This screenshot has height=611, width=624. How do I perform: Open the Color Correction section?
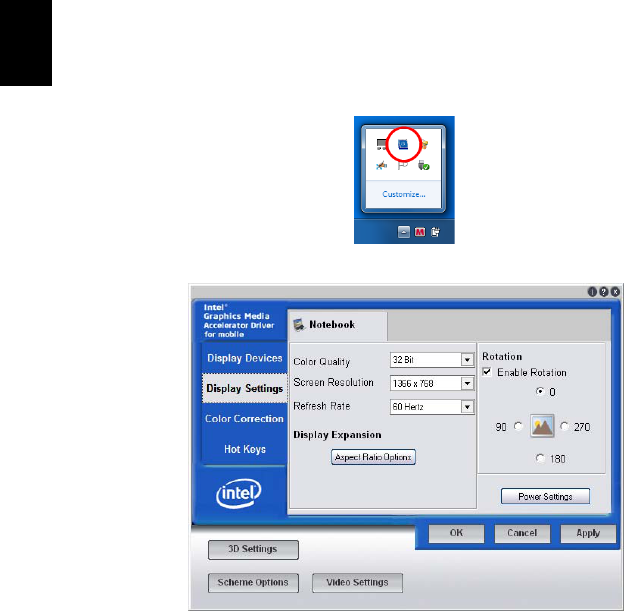tap(244, 419)
